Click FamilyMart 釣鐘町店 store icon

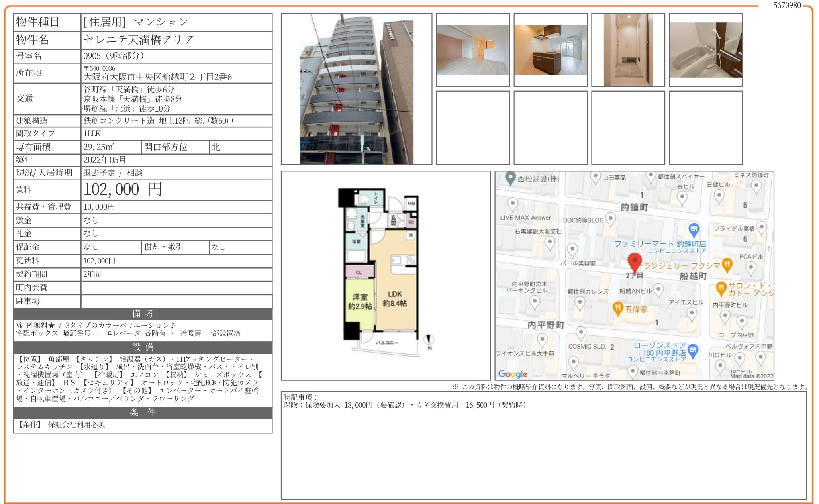pos(694,229)
